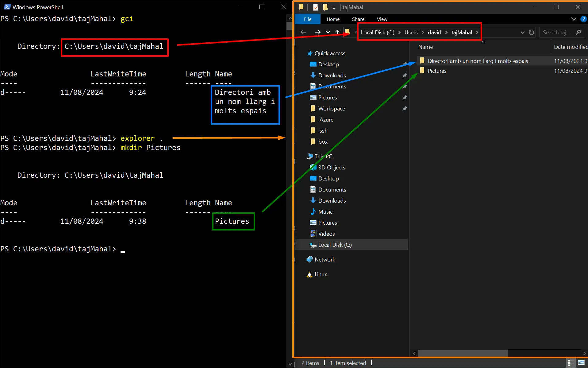Click the Forward navigation arrow
The width and height of the screenshot is (588, 368).
(317, 32)
